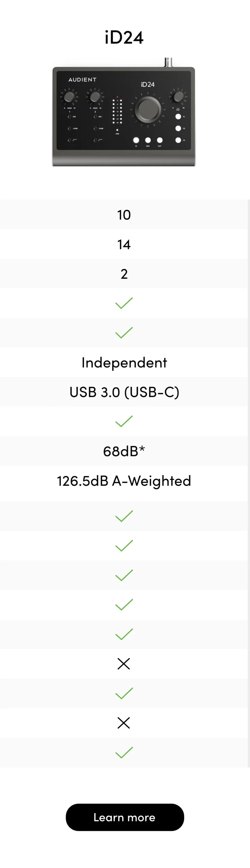Click the DIM button on the device image
Viewport: 250px width, 868px height.
[148, 140]
